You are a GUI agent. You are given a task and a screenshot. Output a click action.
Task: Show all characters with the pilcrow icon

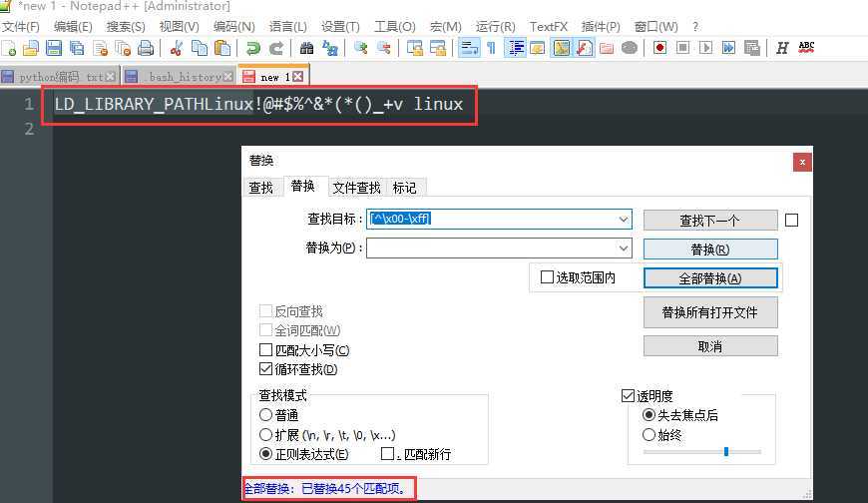[492, 48]
